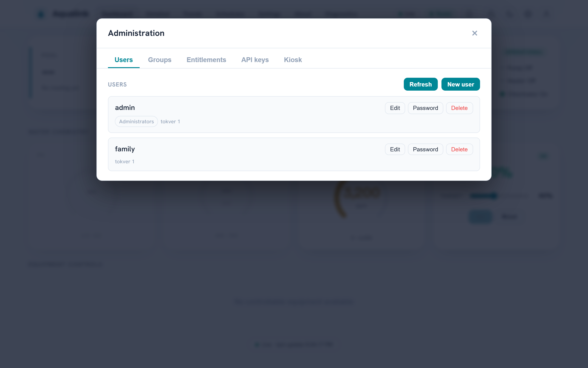Create a new user
588x368 pixels.
pyautogui.click(x=461, y=84)
